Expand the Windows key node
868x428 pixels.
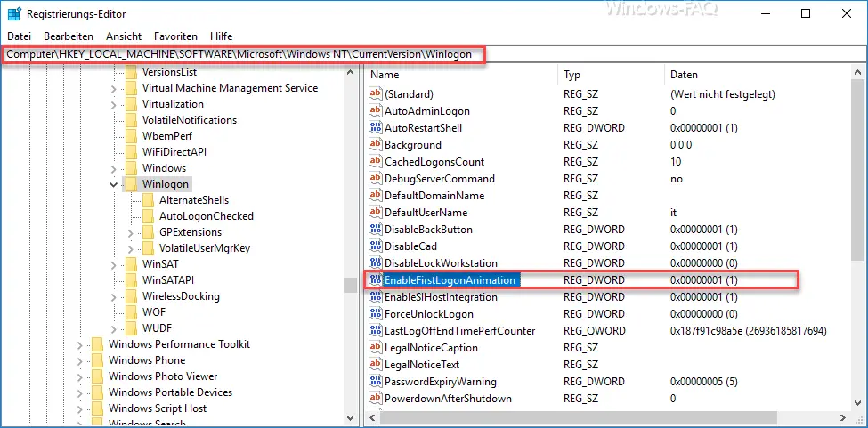coord(113,168)
